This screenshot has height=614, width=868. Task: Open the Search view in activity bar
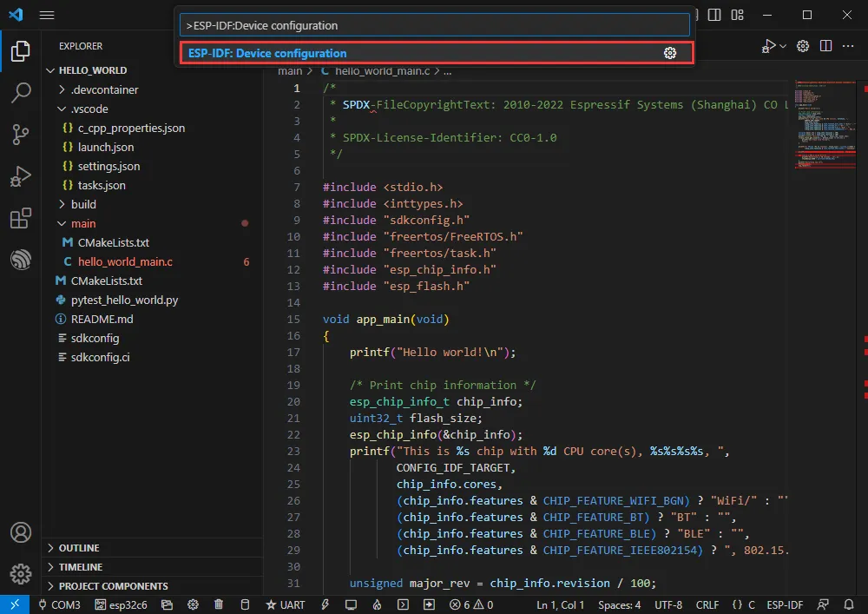[21, 92]
